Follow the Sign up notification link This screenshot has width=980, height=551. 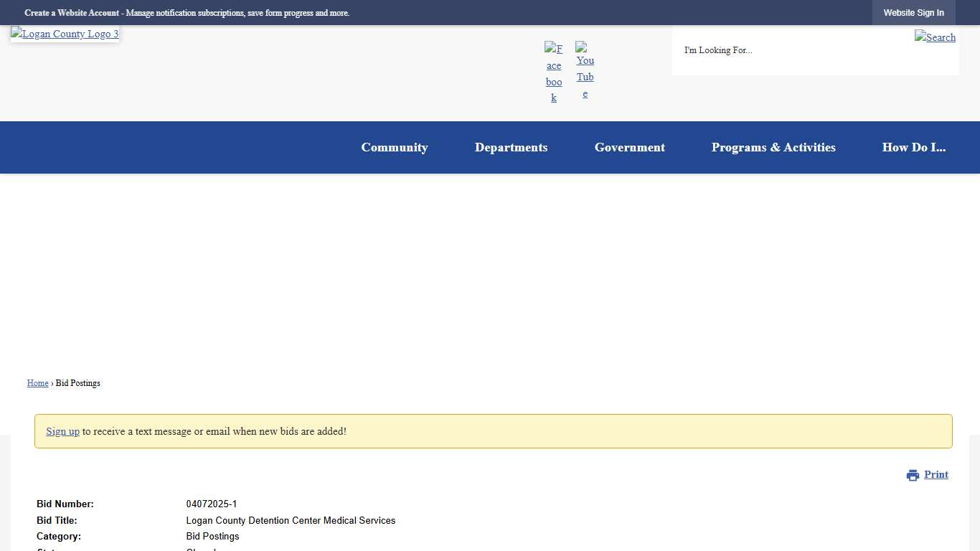click(x=63, y=431)
